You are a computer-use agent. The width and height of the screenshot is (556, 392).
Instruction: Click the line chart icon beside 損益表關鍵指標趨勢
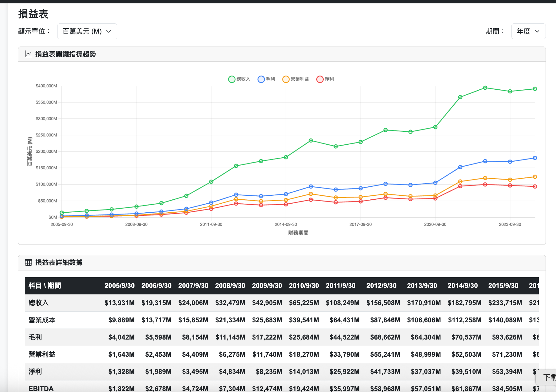point(28,54)
